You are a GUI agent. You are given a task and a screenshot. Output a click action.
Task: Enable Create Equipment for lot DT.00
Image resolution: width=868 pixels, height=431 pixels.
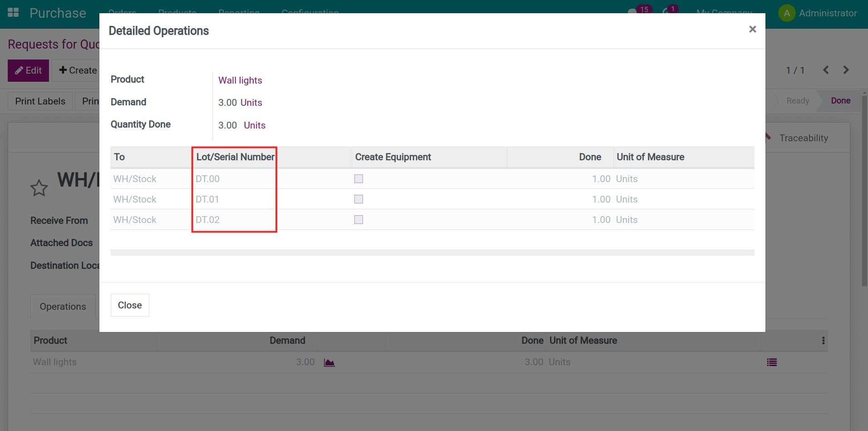click(358, 179)
